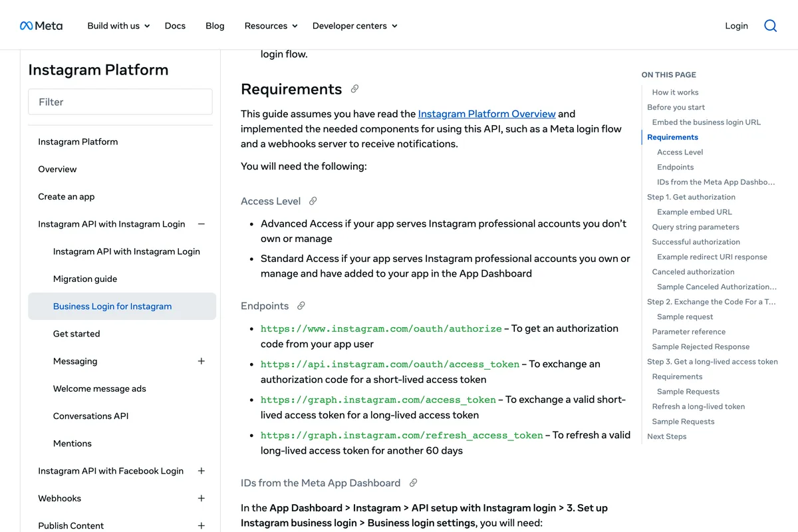
Task: Expand Instagram API with Facebook Login section
Action: 201,471
